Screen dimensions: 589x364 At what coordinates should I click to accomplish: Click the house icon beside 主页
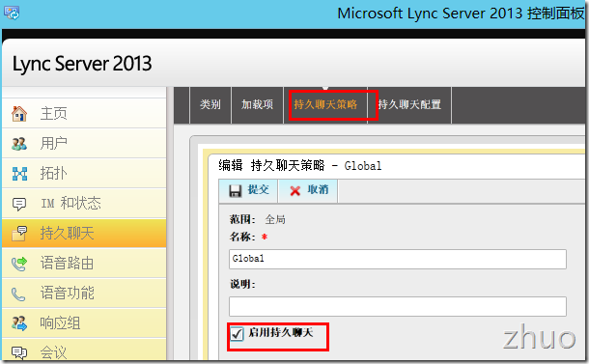pyautogui.click(x=19, y=113)
